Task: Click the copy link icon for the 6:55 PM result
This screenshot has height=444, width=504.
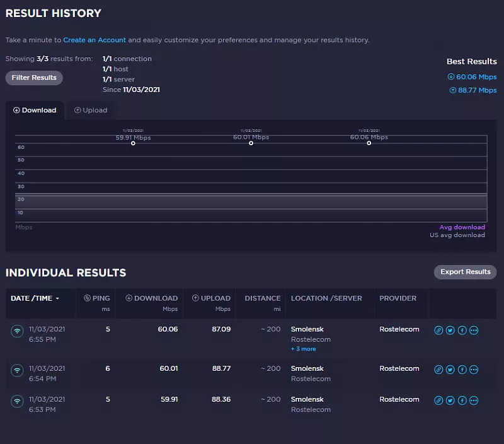Action: 439,330
